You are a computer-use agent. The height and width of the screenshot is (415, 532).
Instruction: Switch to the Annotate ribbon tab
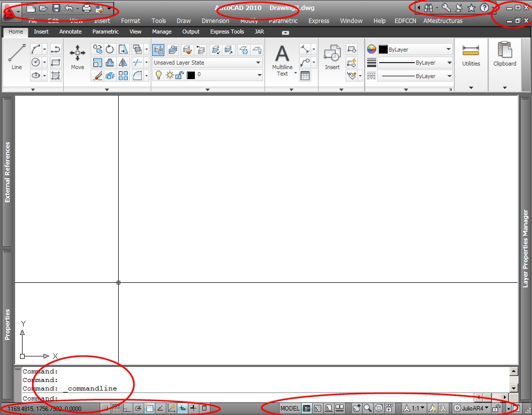click(70, 32)
